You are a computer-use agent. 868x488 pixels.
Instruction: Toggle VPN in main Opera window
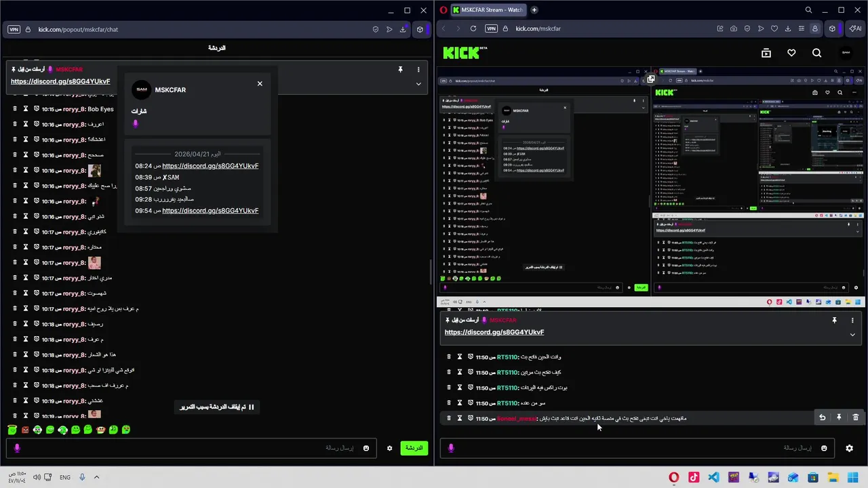point(491,28)
